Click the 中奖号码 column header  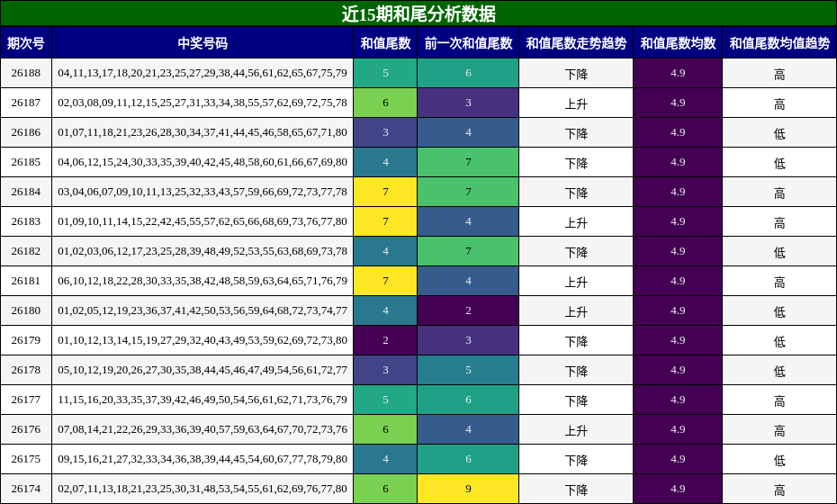202,42
